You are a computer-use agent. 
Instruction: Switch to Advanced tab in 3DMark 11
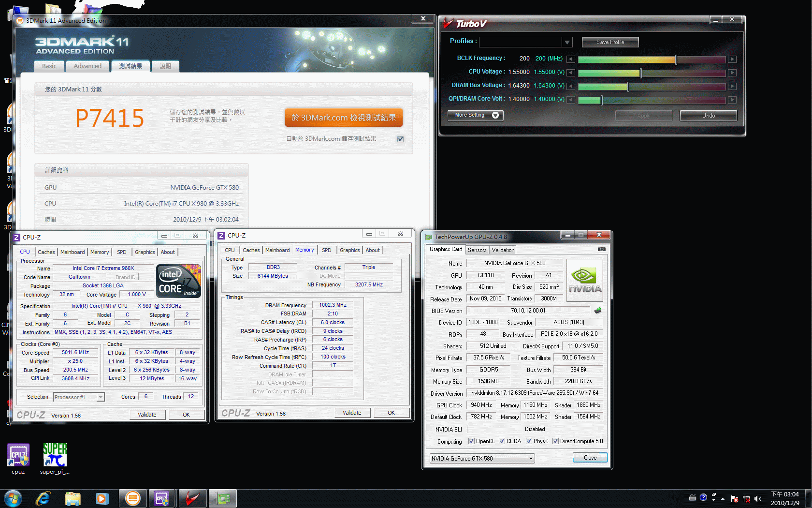pos(87,66)
